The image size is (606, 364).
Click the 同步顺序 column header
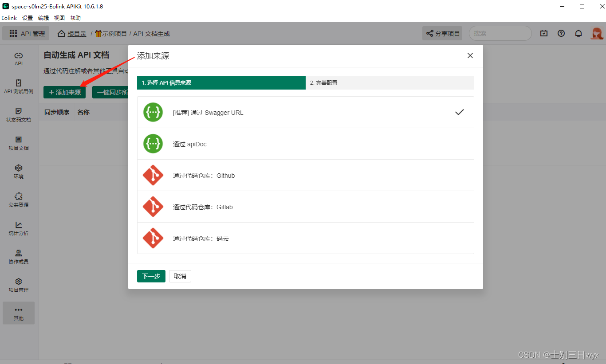coord(57,112)
